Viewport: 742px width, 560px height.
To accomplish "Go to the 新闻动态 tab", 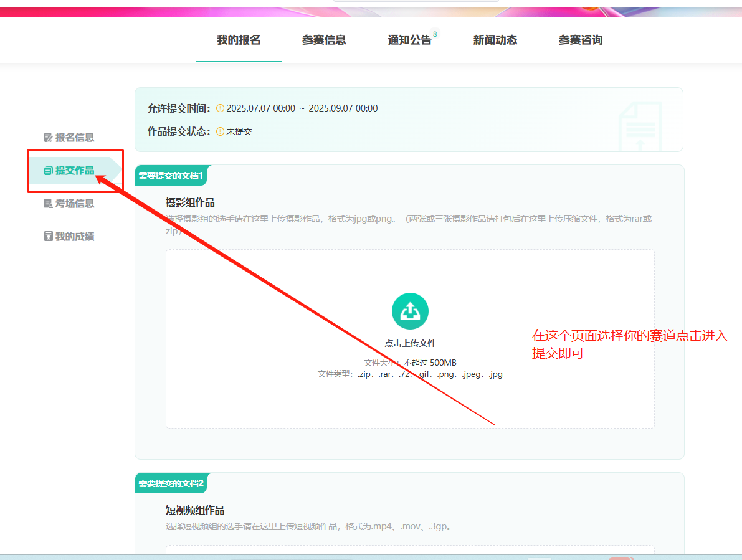I will pos(495,40).
